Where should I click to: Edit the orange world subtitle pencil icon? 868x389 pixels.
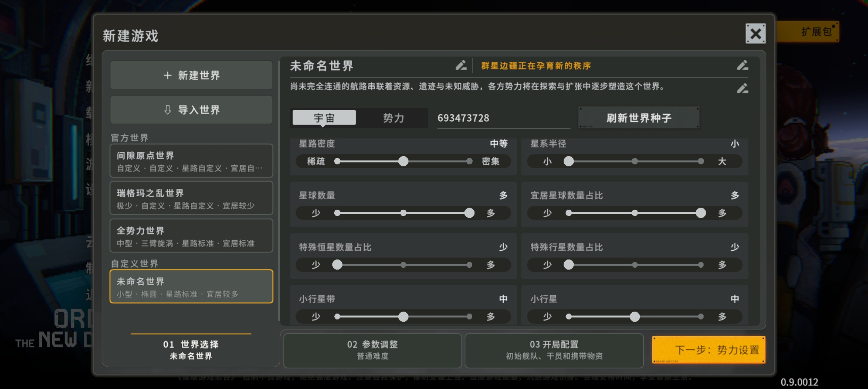(742, 65)
